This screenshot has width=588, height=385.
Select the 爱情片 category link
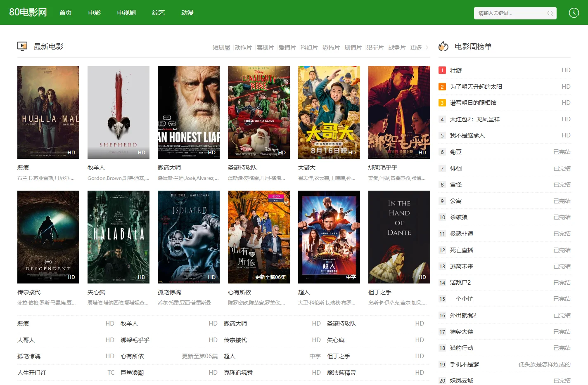(x=287, y=47)
